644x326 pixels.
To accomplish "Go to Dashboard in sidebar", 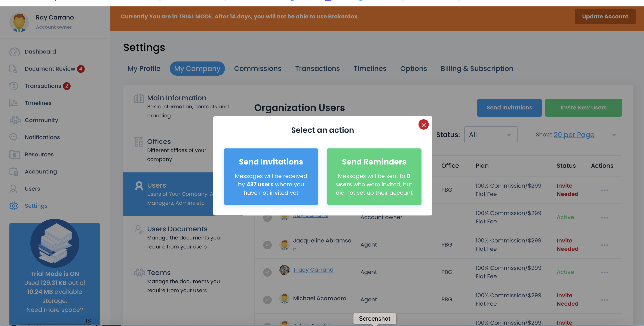I will point(40,52).
